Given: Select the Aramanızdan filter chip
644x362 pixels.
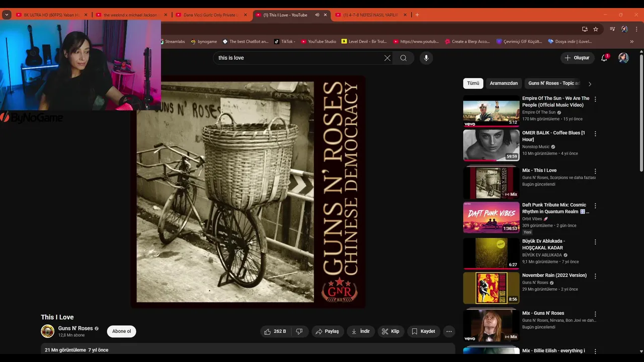Looking at the screenshot, I should pyautogui.click(x=504, y=83).
